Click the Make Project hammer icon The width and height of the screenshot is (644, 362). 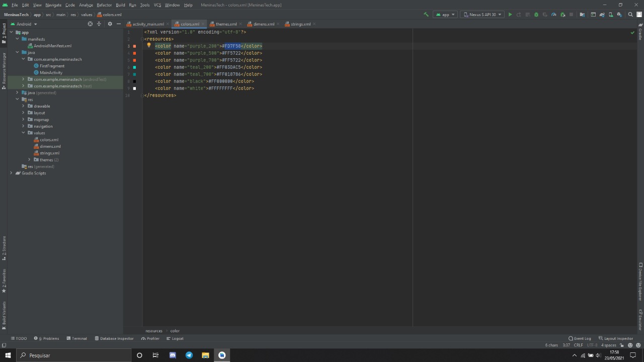[426, 15]
